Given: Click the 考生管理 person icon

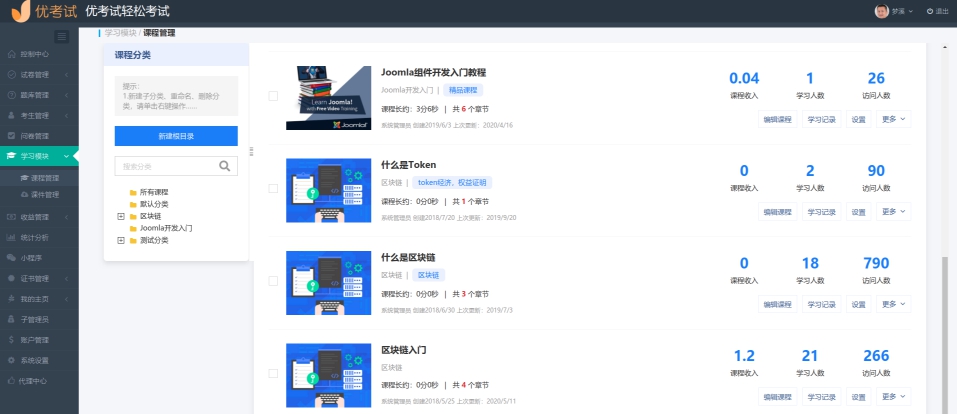Looking at the screenshot, I should pos(11,115).
